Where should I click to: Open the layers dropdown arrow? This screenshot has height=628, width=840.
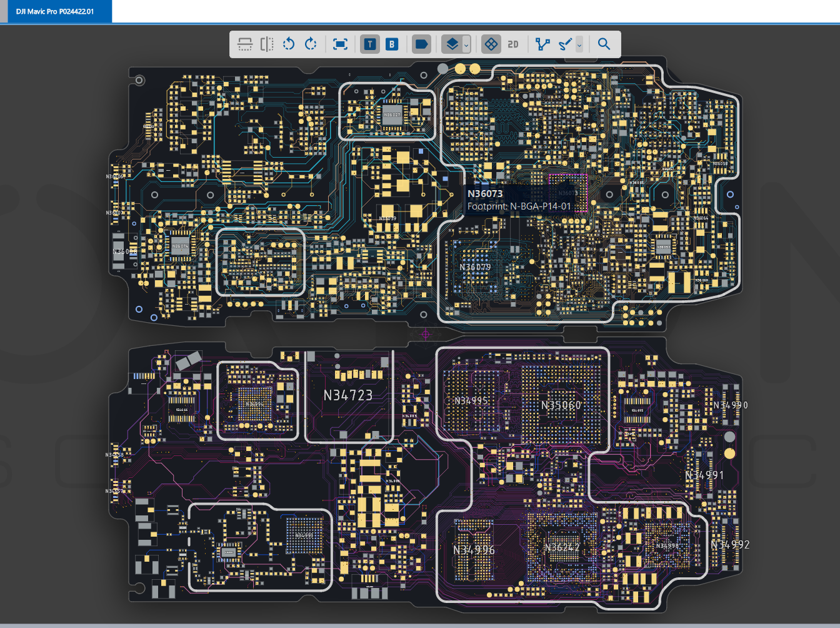pyautogui.click(x=466, y=44)
